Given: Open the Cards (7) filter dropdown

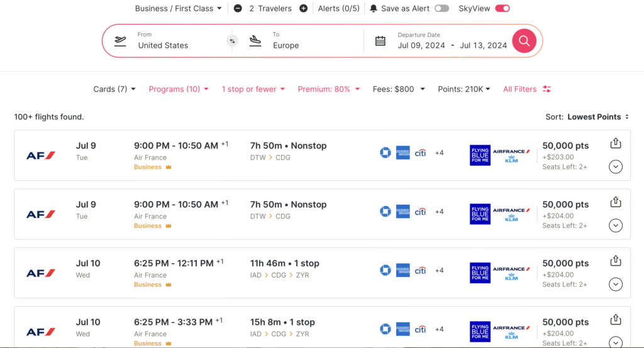Looking at the screenshot, I should [114, 89].
